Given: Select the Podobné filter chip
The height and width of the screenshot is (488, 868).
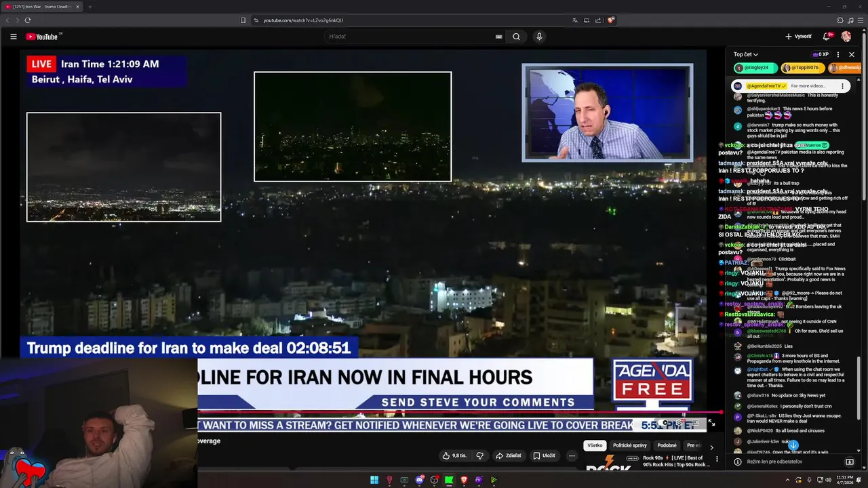Looking at the screenshot, I should click(x=667, y=445).
